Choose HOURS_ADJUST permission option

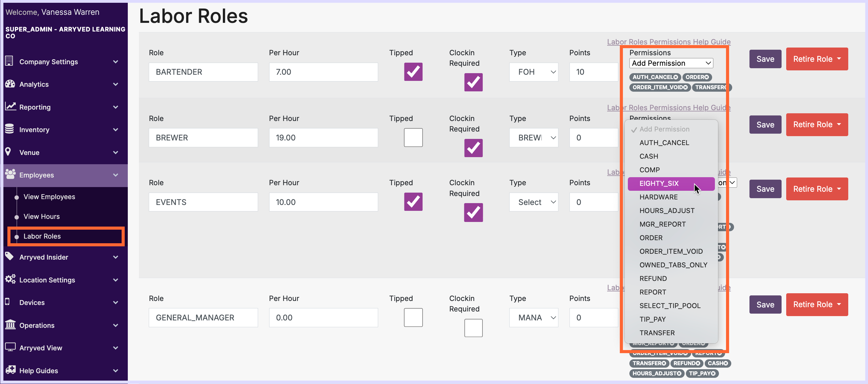coord(667,211)
